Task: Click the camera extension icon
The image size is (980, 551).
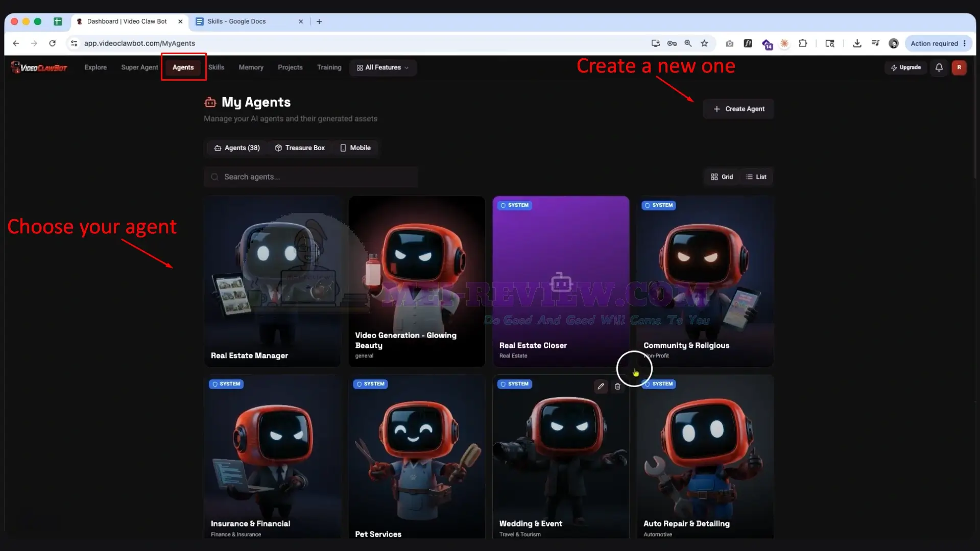Action: (x=729, y=43)
